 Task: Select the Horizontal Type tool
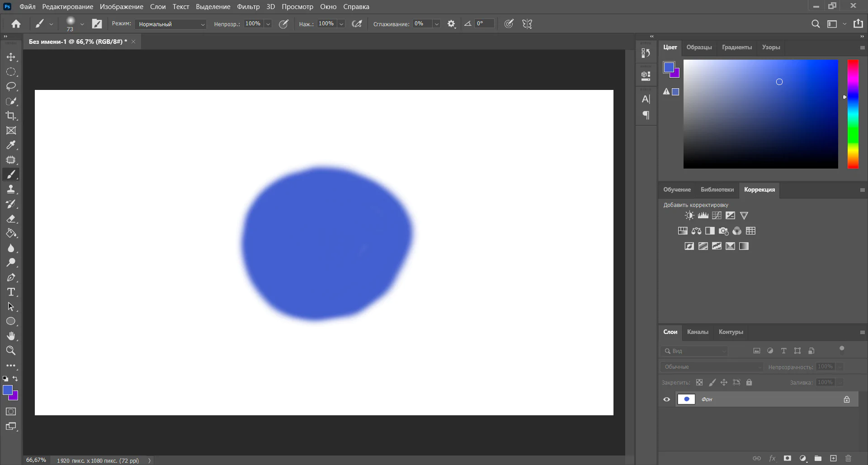click(x=11, y=292)
